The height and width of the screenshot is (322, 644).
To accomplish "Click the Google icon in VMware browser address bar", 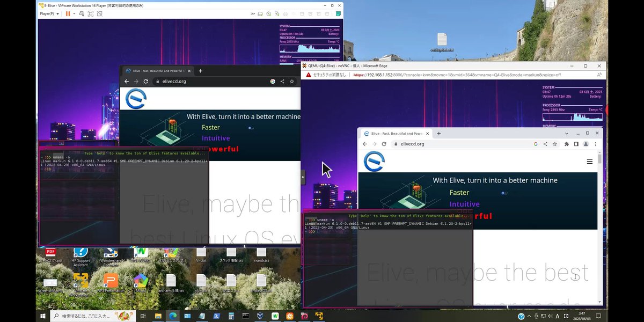I will point(273,82).
